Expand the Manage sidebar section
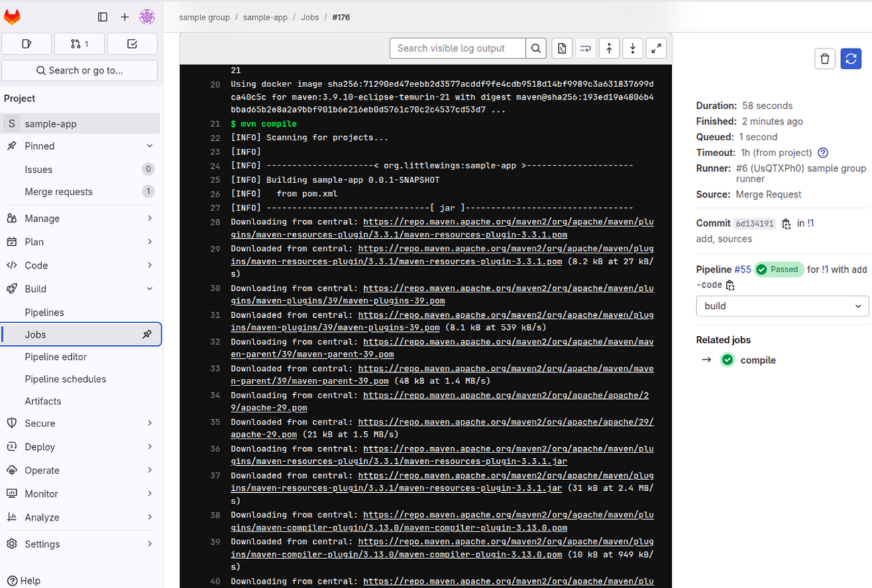Screen dimensions: 872x588 point(80,218)
